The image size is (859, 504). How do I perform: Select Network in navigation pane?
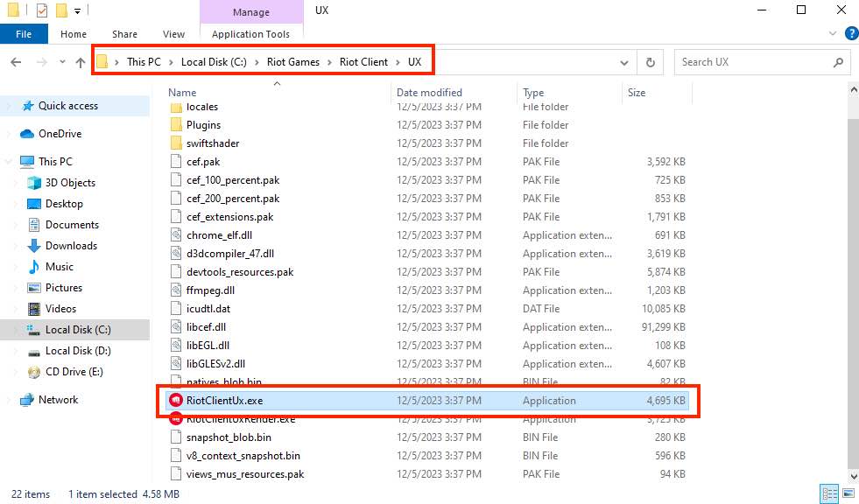click(x=58, y=400)
